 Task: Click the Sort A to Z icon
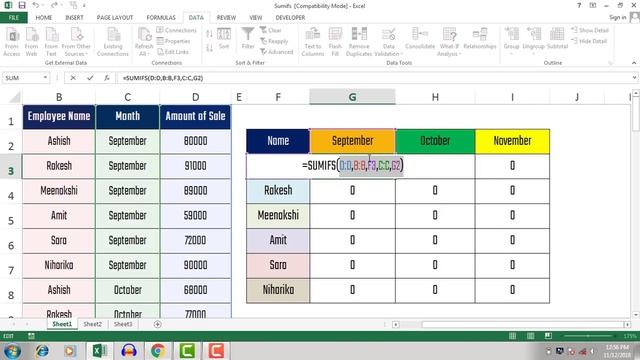click(x=209, y=34)
